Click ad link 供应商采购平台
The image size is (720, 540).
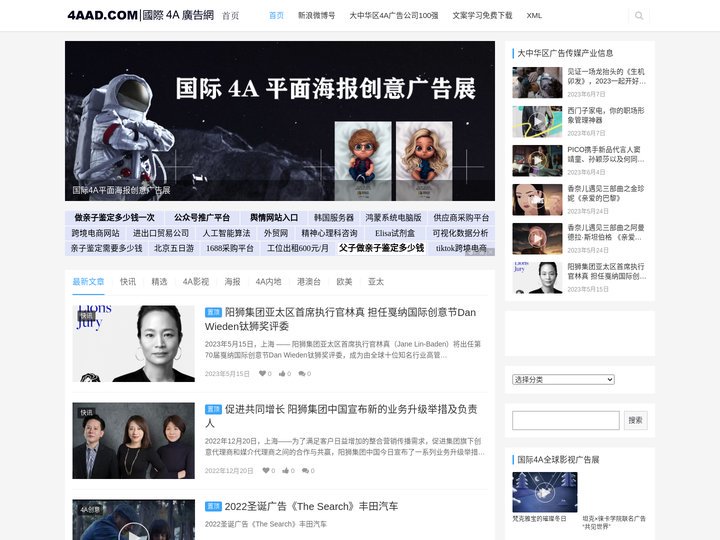(461, 218)
